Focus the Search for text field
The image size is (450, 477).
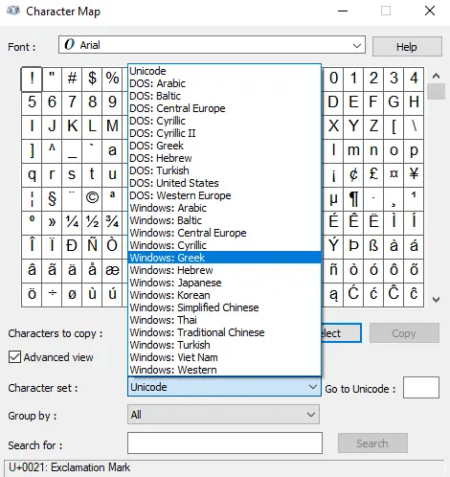pos(225,443)
